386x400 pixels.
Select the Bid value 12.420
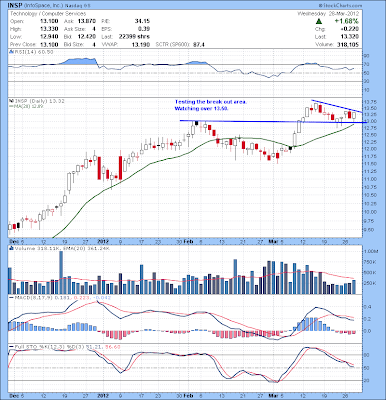pos(87,37)
